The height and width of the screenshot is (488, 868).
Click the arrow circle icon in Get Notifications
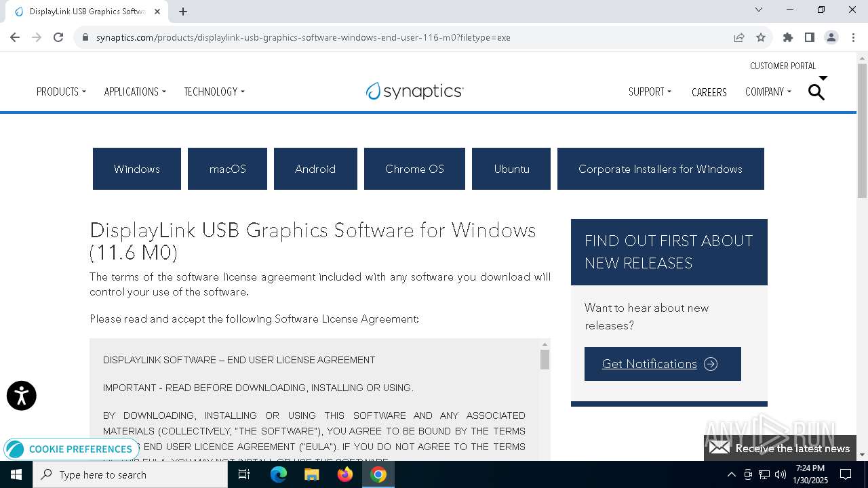(711, 364)
